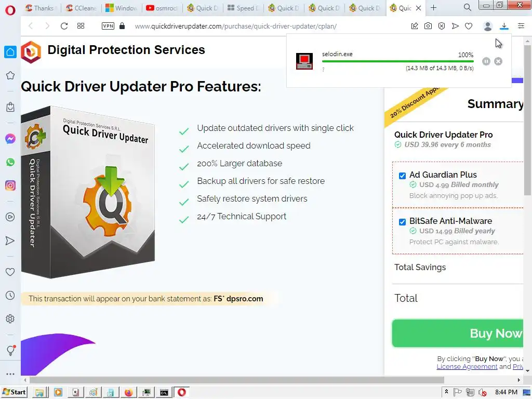
Task: Click the ad blocker shield icon
Action: [x=442, y=26]
